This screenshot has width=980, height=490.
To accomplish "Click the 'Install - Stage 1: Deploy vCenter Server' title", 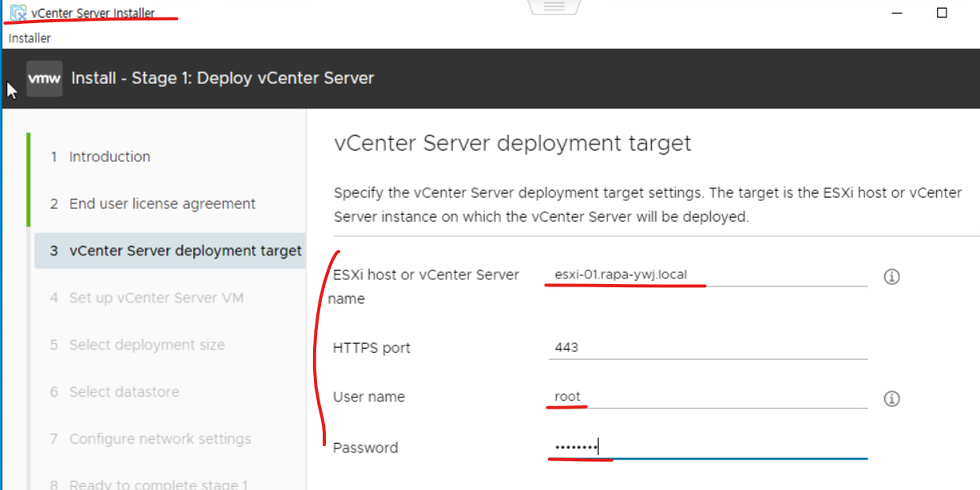I will point(223,78).
